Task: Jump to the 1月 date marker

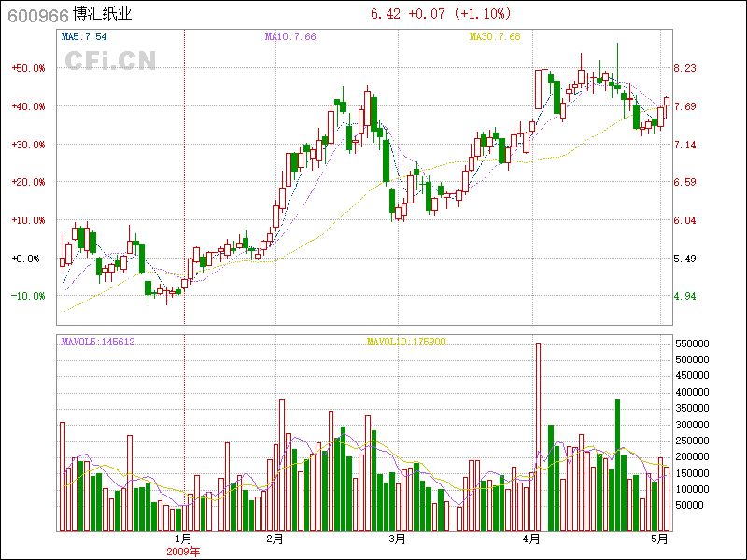Action: point(184,539)
